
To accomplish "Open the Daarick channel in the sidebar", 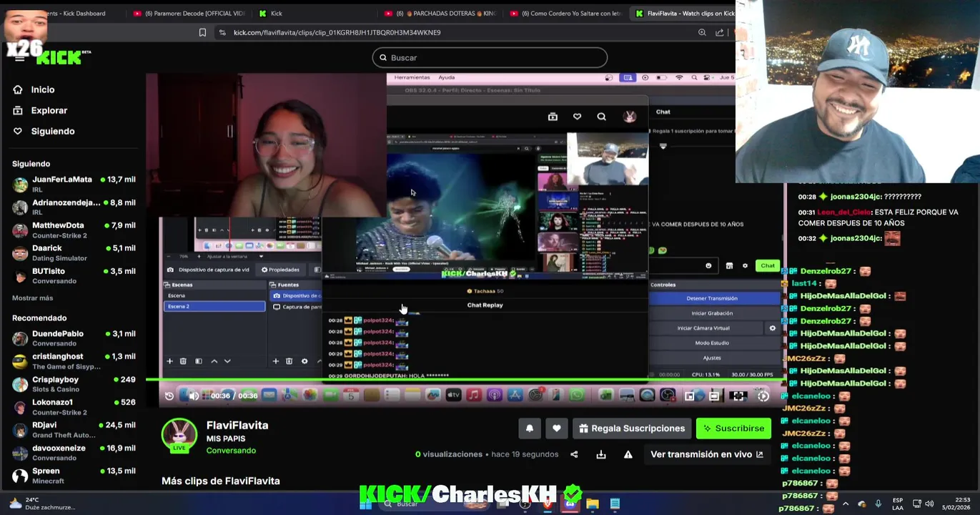I will click(x=74, y=252).
